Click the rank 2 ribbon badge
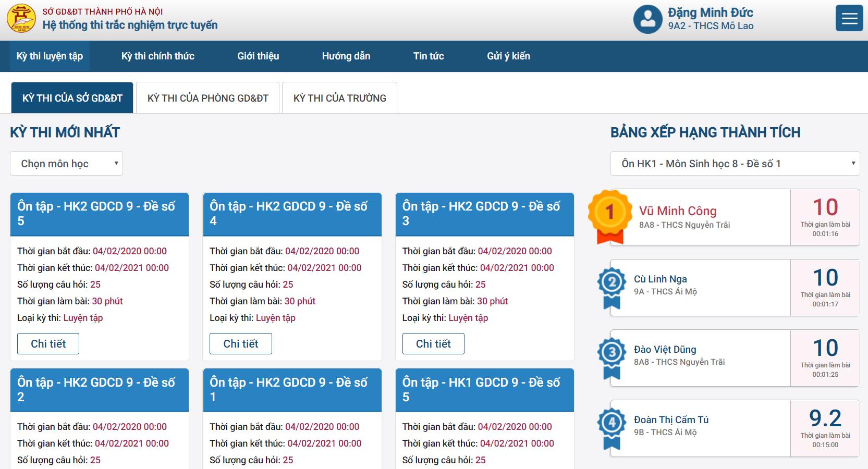868x469 pixels. (x=612, y=287)
